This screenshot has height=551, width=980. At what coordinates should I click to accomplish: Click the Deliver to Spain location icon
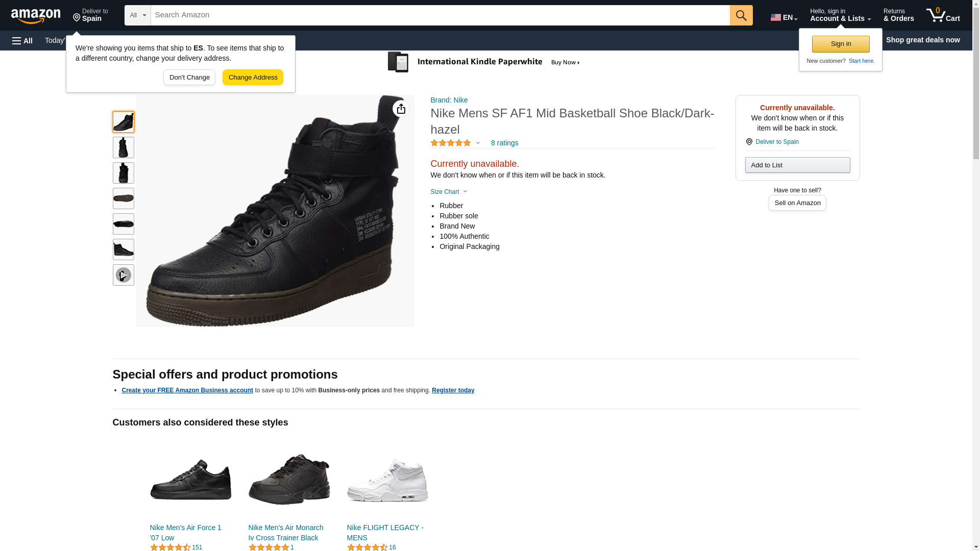click(749, 142)
